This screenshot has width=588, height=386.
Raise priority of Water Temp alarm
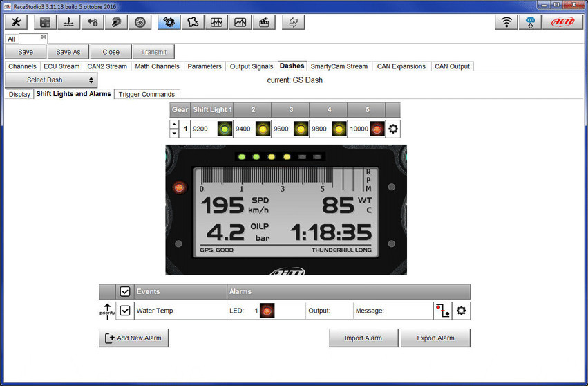107,311
